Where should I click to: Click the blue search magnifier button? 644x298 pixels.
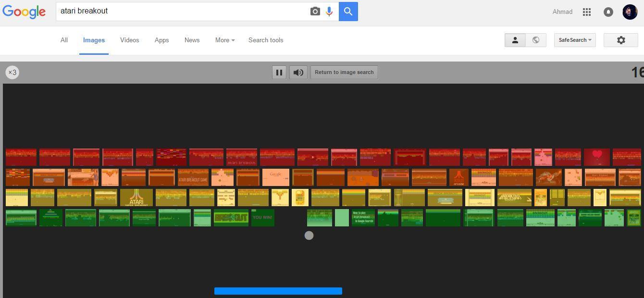pos(348,12)
